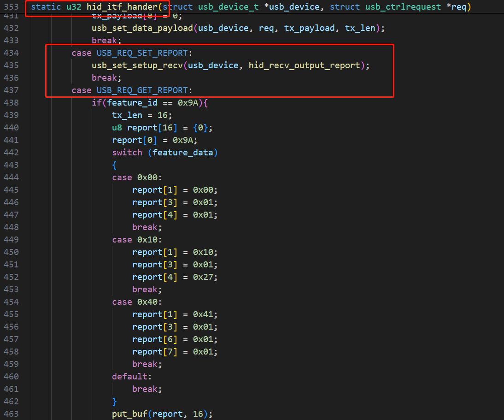Image resolution: width=504 pixels, height=420 pixels.
Task: Click the break statement on line 461
Action: (x=147, y=389)
